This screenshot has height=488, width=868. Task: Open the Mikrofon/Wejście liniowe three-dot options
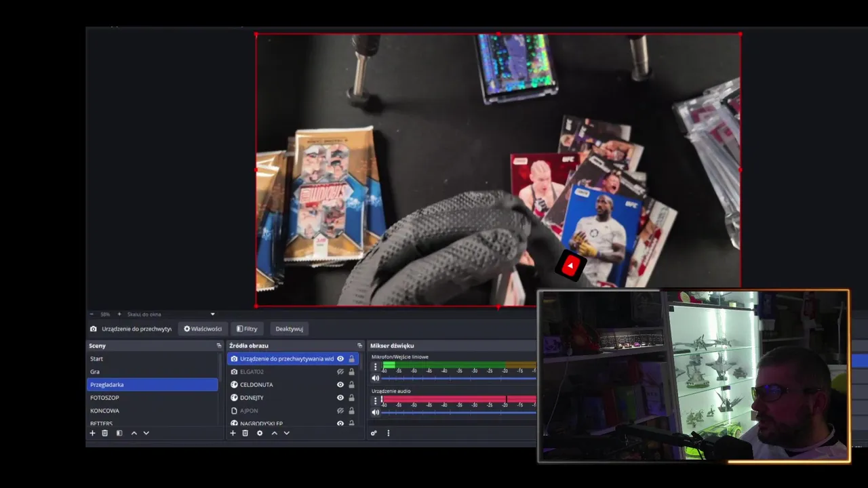(375, 367)
